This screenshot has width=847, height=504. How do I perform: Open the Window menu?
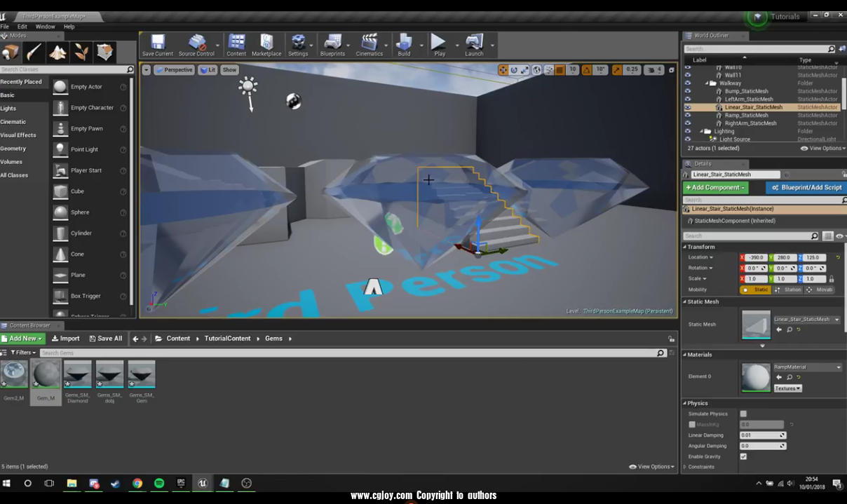(x=45, y=27)
